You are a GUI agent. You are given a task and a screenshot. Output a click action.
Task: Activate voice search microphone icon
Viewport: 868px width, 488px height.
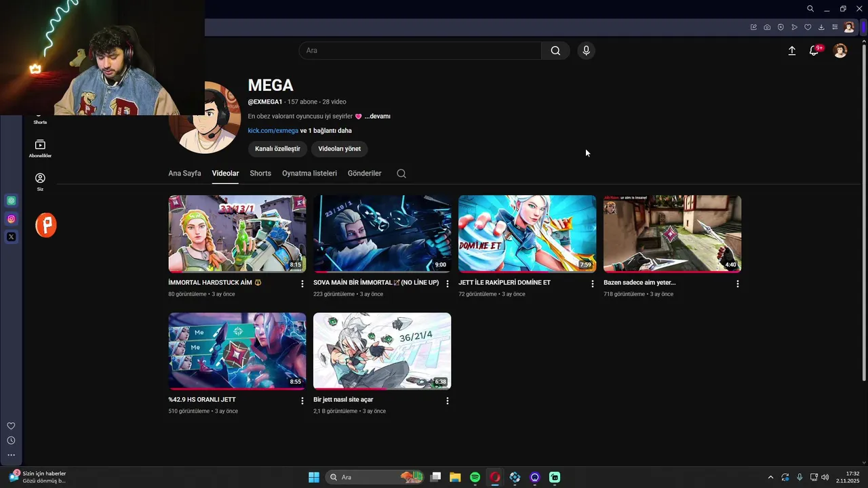click(586, 51)
